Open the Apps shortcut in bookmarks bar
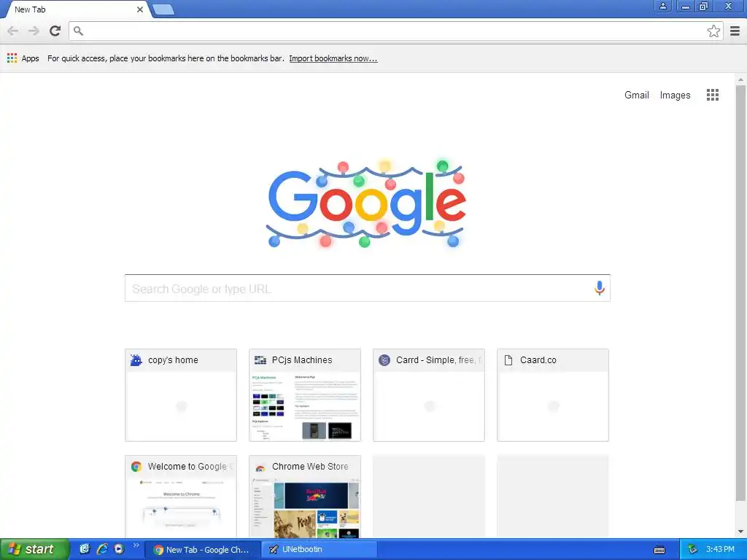747x560 pixels. (23, 58)
